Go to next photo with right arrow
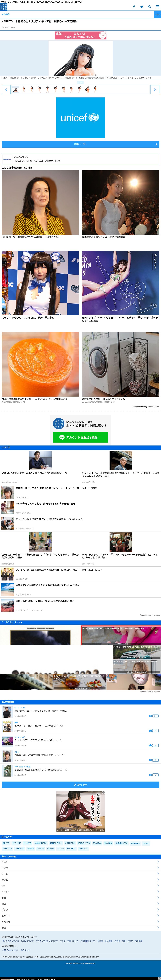Screen dimensions: 161x980 pyautogui.click(x=155, y=90)
